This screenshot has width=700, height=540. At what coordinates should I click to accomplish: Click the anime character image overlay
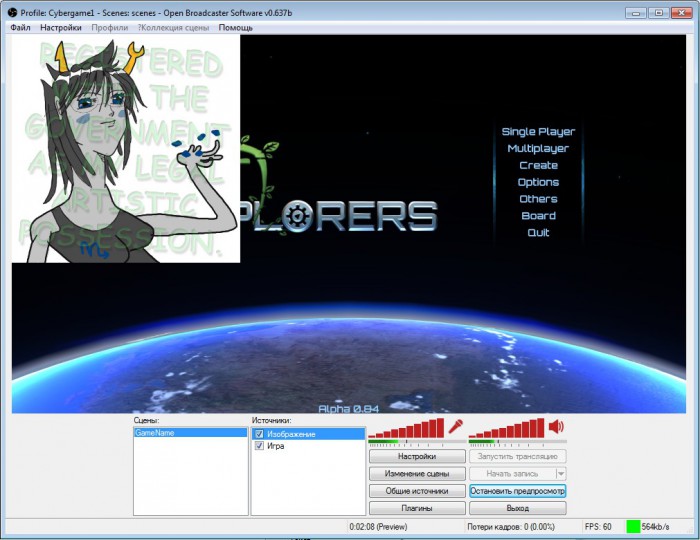point(125,150)
